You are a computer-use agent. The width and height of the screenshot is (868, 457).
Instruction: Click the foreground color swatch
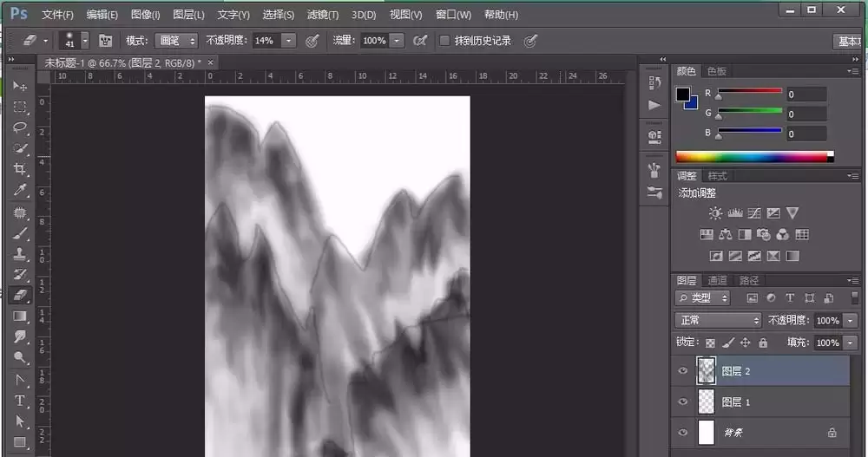point(682,94)
